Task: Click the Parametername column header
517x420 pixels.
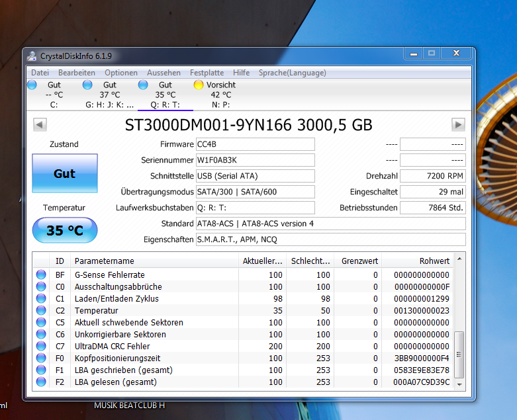Action: pyautogui.click(x=154, y=261)
